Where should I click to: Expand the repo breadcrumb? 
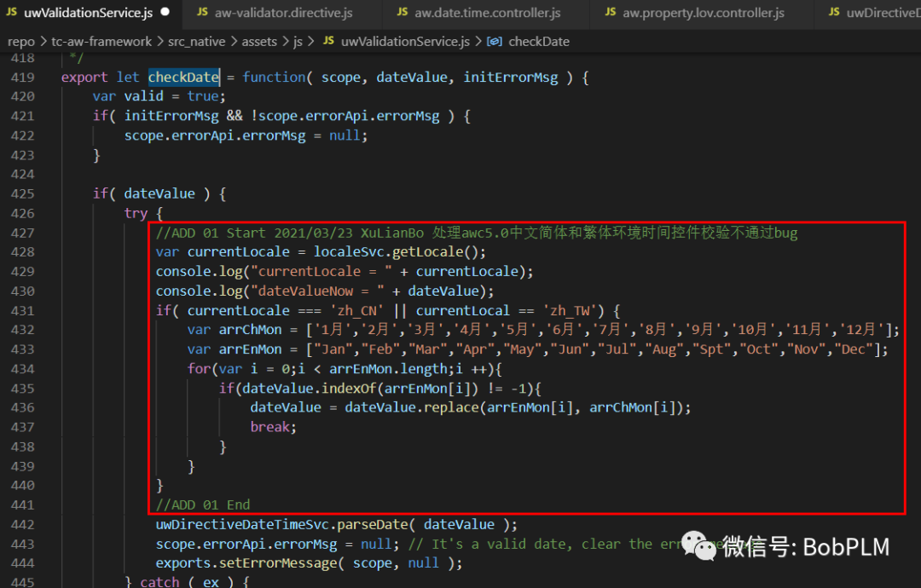(x=20, y=41)
